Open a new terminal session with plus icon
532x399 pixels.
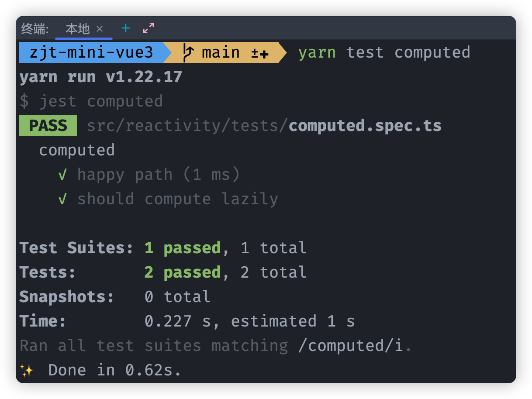[126, 28]
